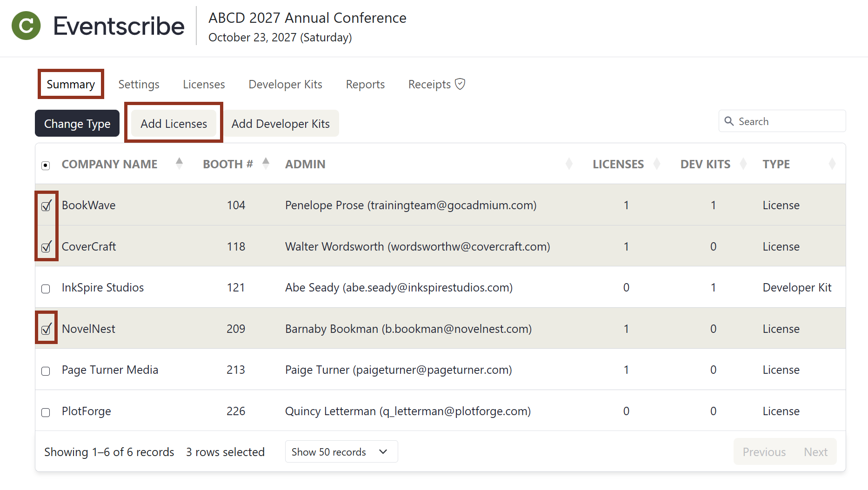Click the Penelope Prose admin cell
The height and width of the screenshot is (490, 868).
point(411,205)
